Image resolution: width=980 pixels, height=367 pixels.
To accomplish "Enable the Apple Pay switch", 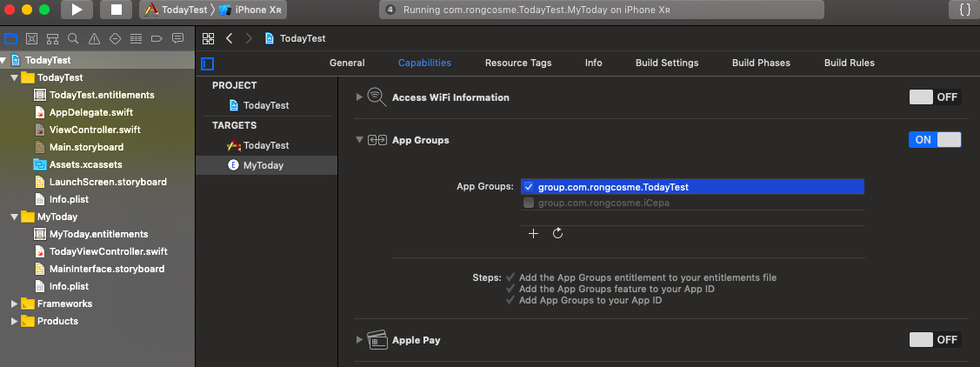I will coord(935,339).
